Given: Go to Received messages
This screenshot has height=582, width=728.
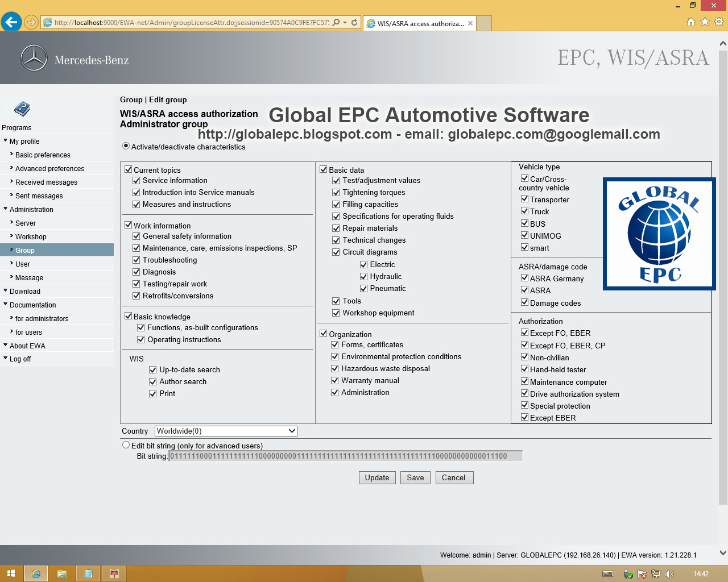Looking at the screenshot, I should point(46,182).
